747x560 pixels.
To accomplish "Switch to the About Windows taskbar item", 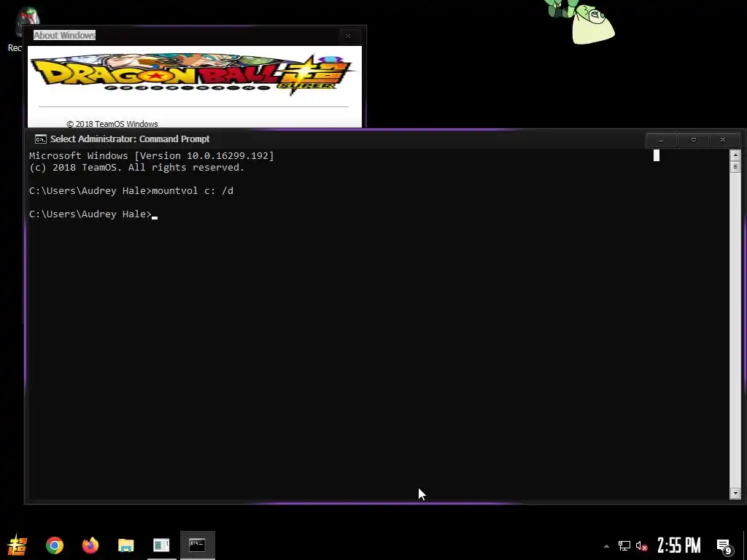I will click(161, 545).
